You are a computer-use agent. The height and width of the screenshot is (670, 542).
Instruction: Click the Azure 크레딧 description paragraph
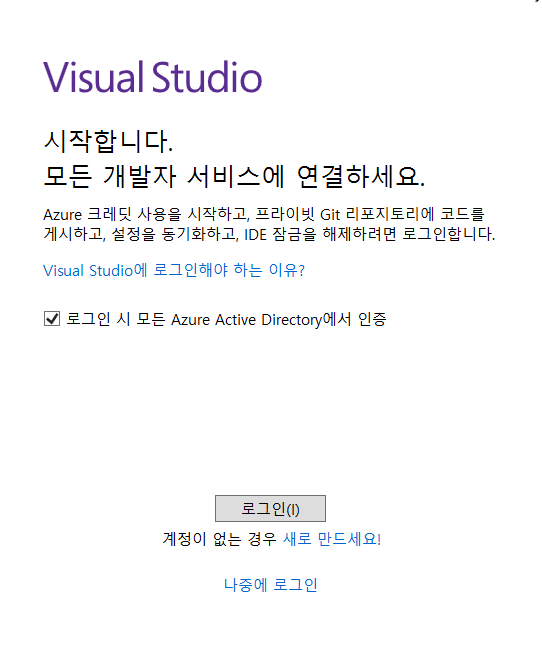[x=269, y=224]
